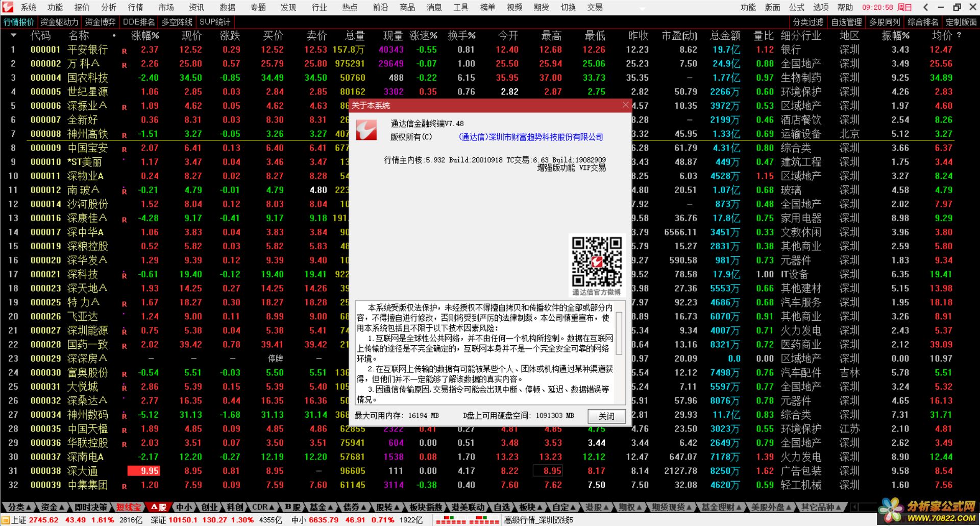
Task: Click the 高级行情_深圳双线5 status text
Action: (x=538, y=520)
